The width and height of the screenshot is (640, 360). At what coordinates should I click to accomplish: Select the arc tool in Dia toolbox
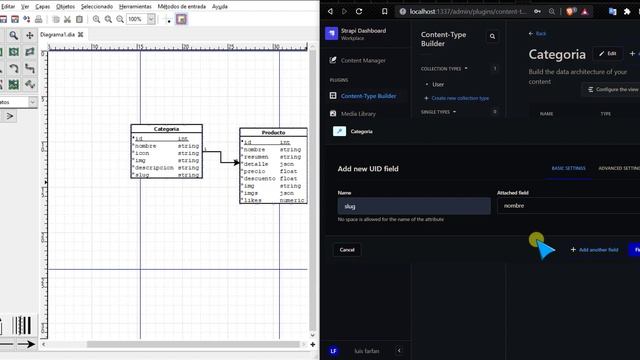(x=13, y=68)
